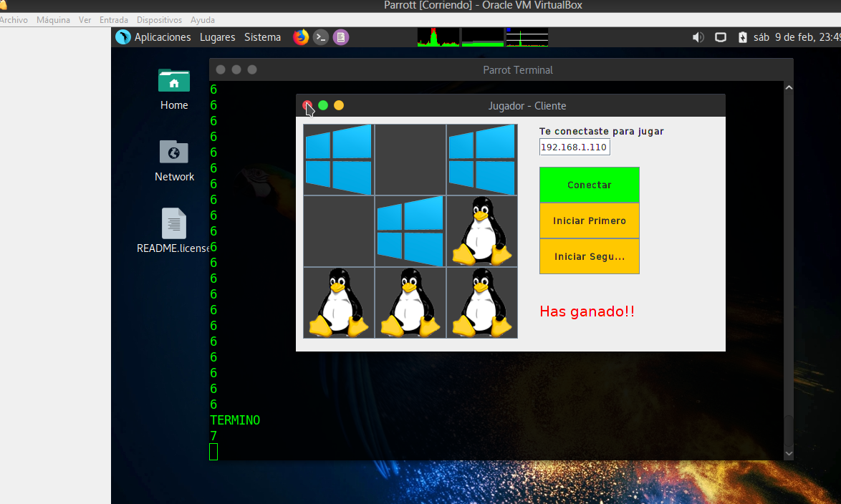Click the center Windows logo cell
Image resolution: width=841 pixels, height=504 pixels.
coord(410,231)
